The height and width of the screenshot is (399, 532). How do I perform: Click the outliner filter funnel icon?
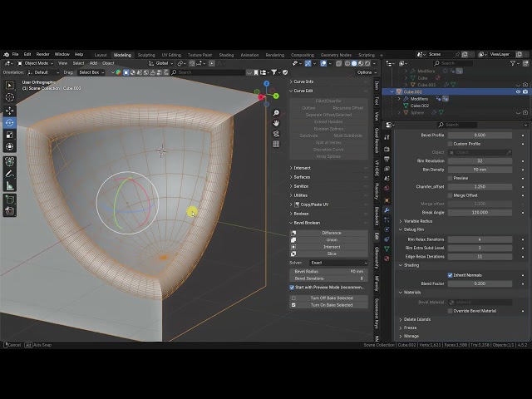pyautogui.click(x=513, y=63)
